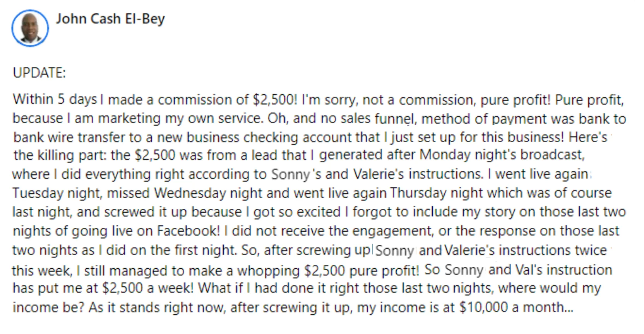Click the word 'Facebook!' in the post
The height and width of the screenshot is (334, 644).
[x=188, y=231]
